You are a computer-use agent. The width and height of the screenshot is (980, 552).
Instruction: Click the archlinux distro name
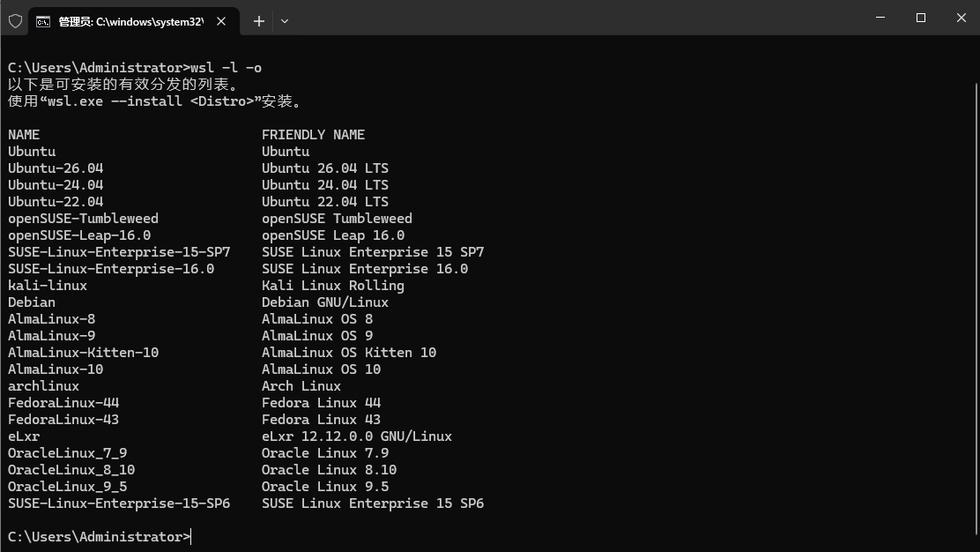(x=44, y=386)
